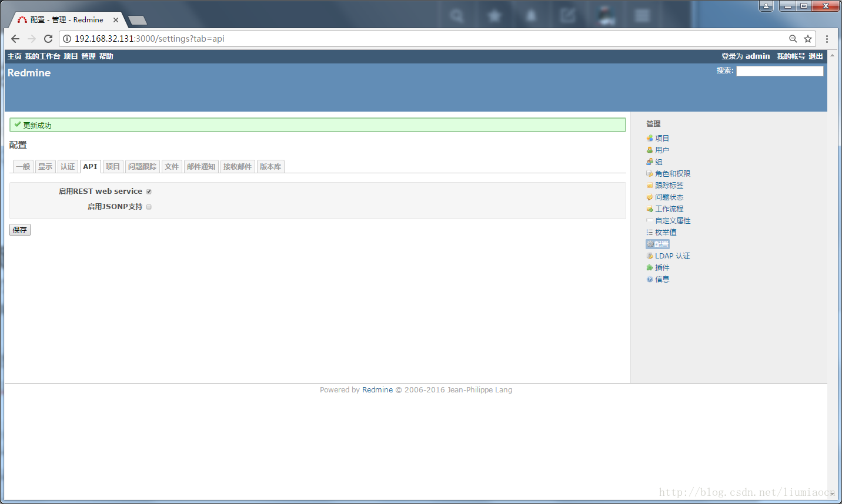
Task: Close the Redmine browser tab
Action: [x=116, y=20]
